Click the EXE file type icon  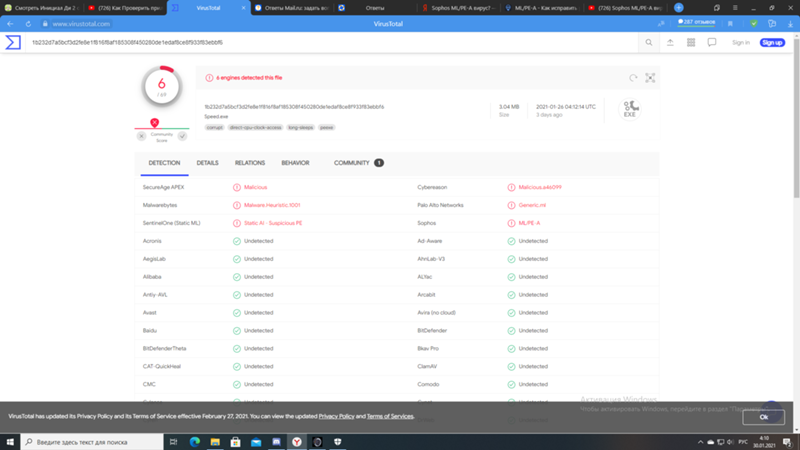[x=630, y=109]
